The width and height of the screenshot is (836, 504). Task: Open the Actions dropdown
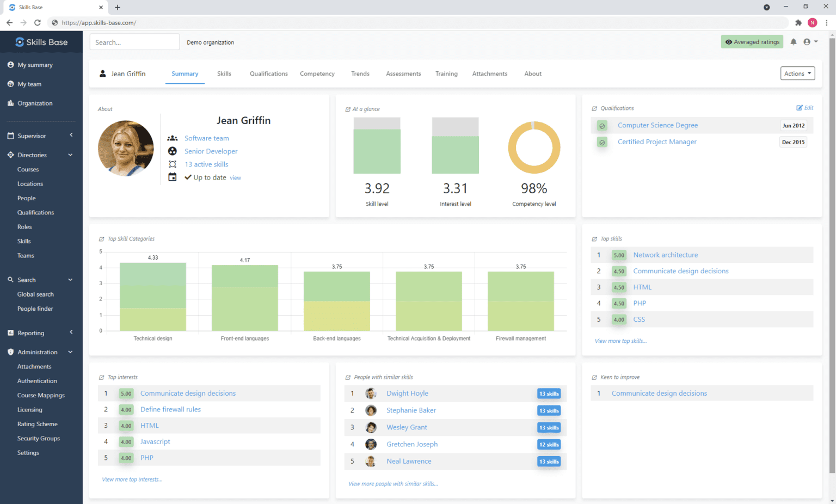tap(797, 73)
